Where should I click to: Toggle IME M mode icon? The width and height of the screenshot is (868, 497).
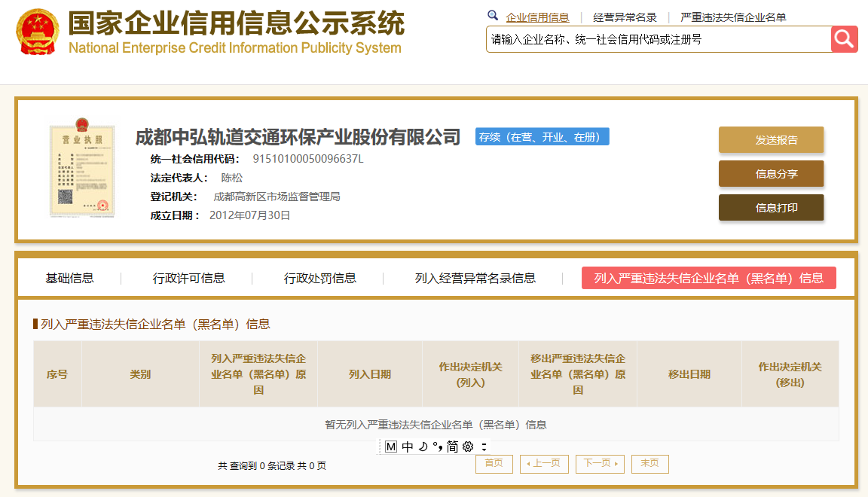(391, 447)
